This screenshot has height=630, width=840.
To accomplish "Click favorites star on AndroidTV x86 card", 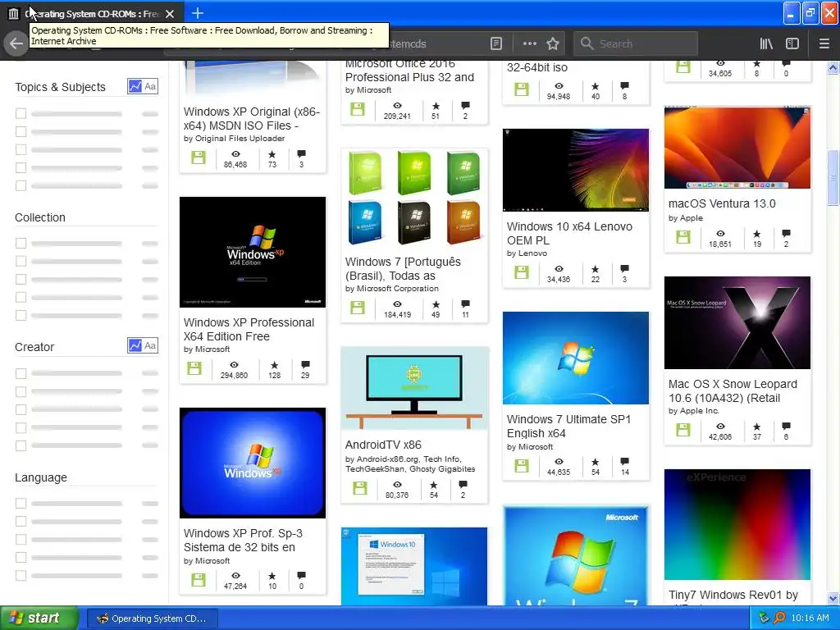I will coord(433,485).
